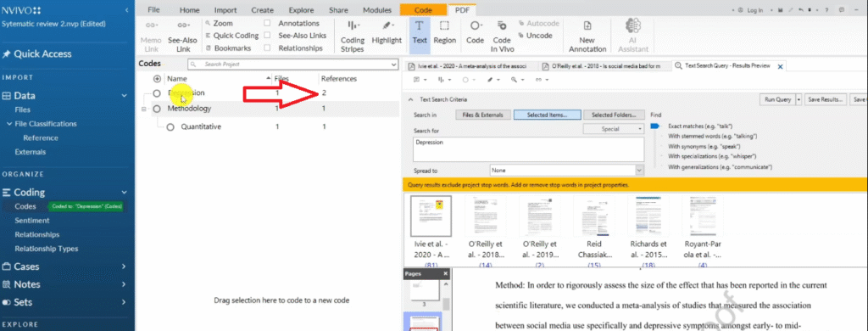The width and height of the screenshot is (868, 331).
Task: Enable the Annotations checkbox
Action: coord(267,23)
